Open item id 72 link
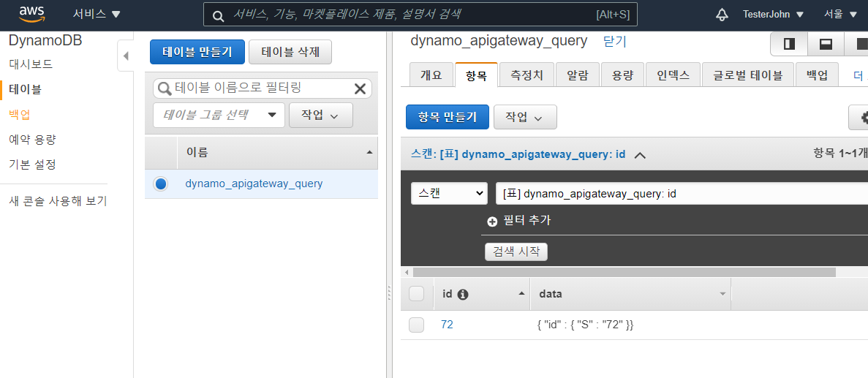The height and width of the screenshot is (378, 868). point(447,325)
